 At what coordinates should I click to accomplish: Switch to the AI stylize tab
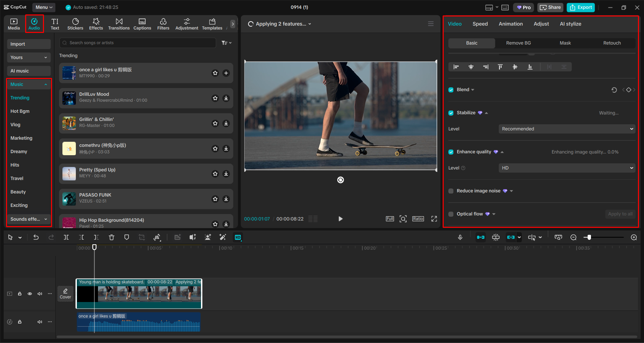click(570, 24)
